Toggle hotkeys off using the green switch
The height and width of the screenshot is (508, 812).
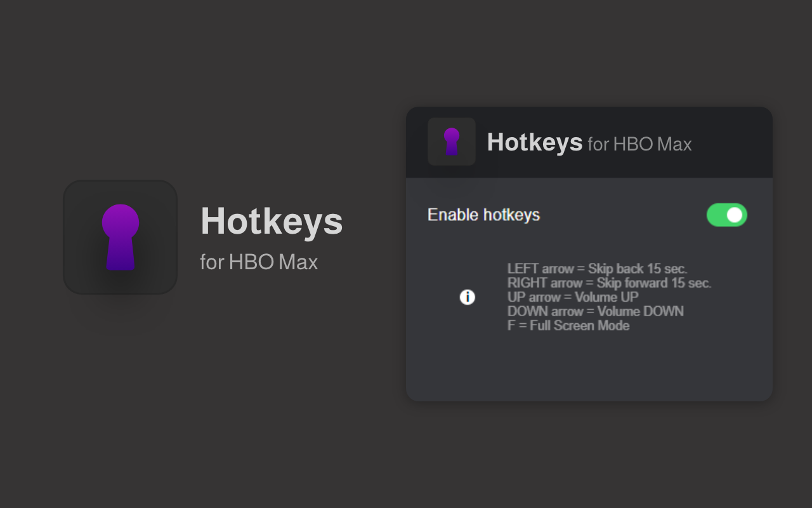click(726, 215)
